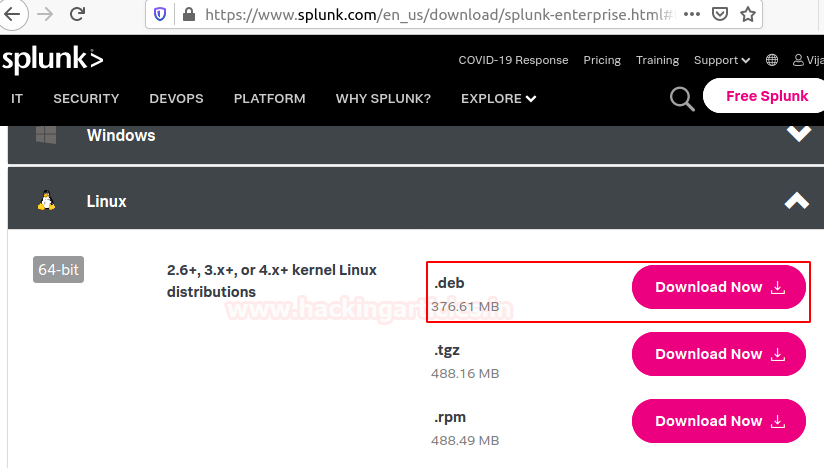Reload the page with the refresh icon
Screen dimensions: 824x468
pos(77,14)
